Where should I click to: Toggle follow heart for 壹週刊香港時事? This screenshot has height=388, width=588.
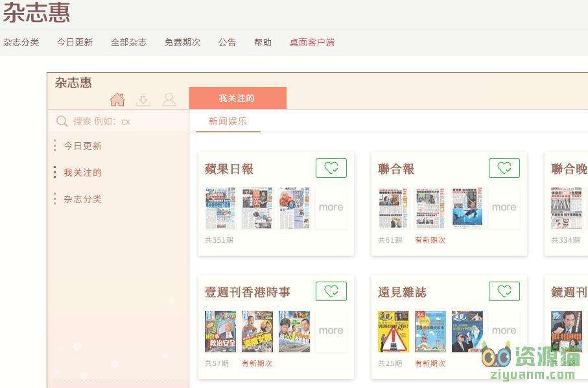(331, 291)
